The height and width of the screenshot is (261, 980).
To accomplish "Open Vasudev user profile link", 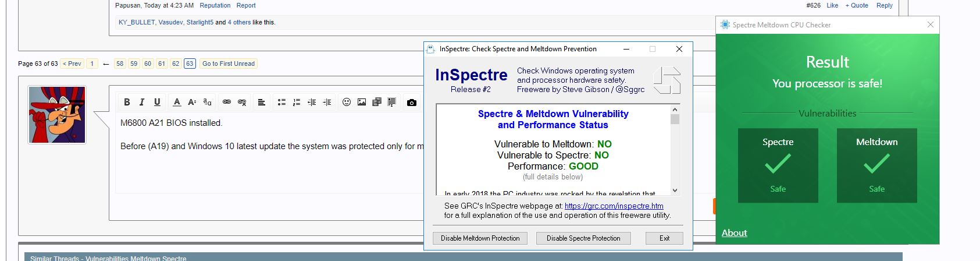I will coord(170,22).
